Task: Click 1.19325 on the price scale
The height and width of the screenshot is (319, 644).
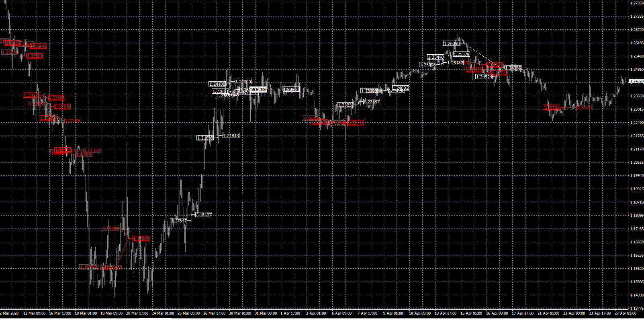Action: tap(637, 189)
